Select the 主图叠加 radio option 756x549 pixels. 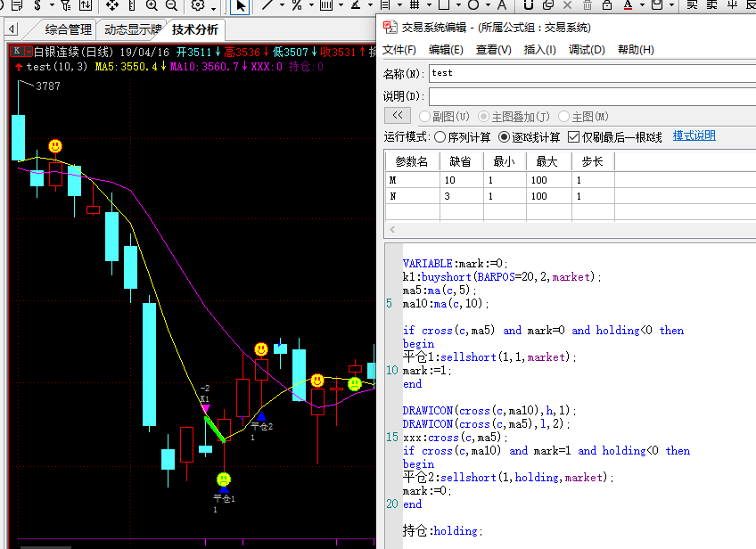(x=483, y=117)
